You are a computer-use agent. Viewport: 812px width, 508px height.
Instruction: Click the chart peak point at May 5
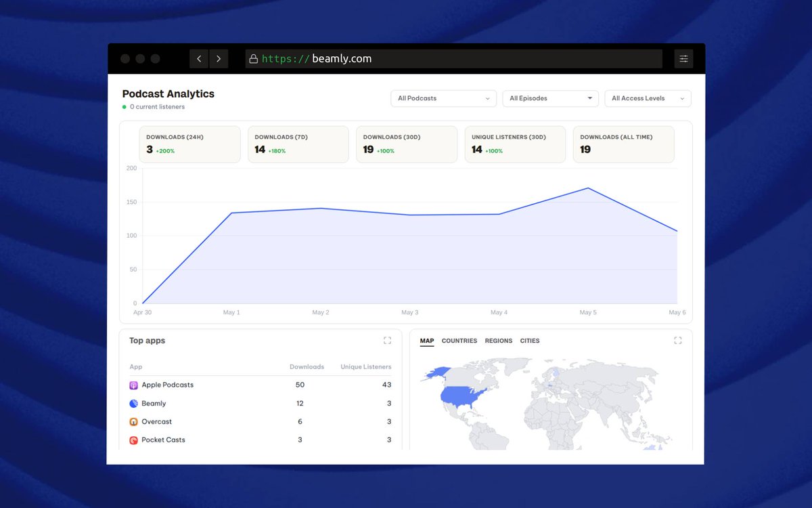pos(588,188)
